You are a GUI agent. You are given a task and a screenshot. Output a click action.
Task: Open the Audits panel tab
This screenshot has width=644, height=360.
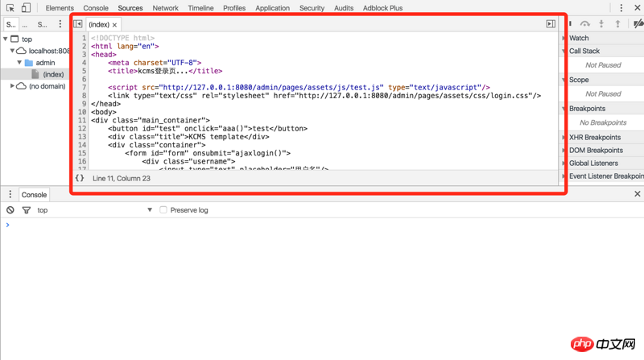point(344,8)
